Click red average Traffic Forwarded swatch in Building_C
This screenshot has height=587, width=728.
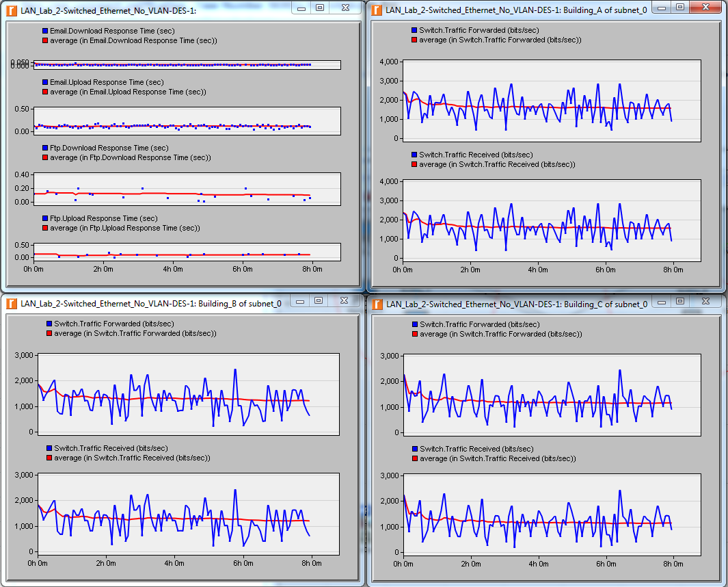[x=415, y=334]
